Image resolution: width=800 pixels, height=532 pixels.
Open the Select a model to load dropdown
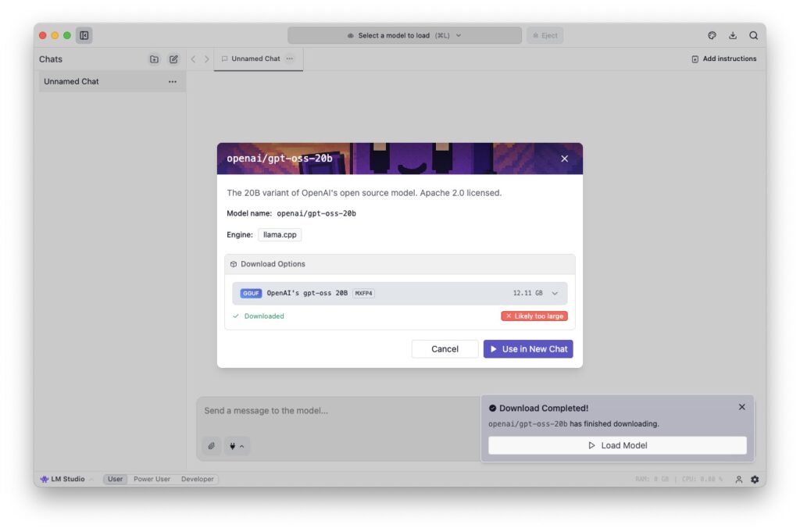pyautogui.click(x=405, y=35)
